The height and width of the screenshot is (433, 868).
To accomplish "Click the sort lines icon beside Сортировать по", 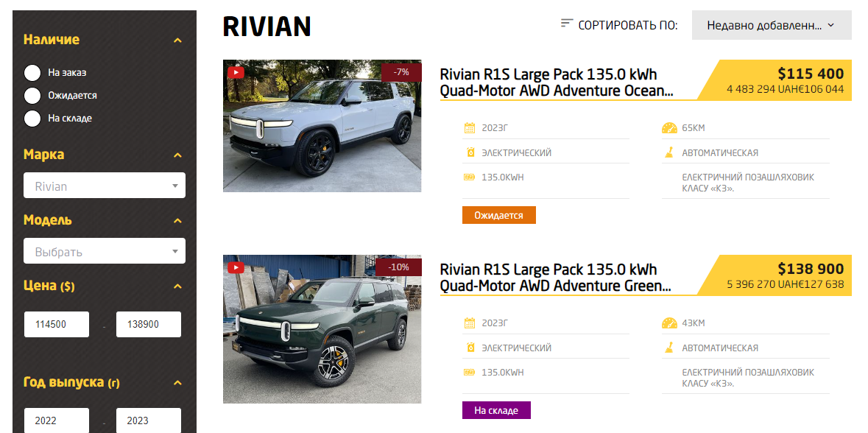I will (x=566, y=24).
